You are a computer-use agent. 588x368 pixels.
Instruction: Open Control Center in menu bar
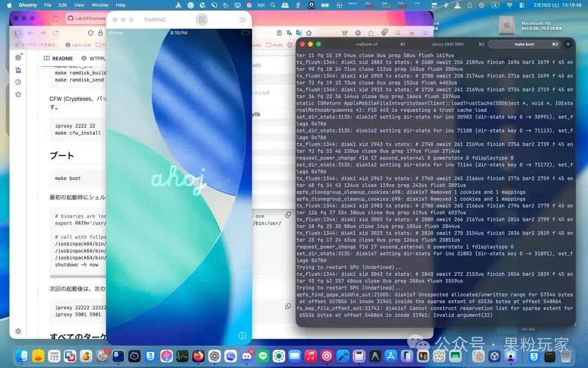point(522,5)
